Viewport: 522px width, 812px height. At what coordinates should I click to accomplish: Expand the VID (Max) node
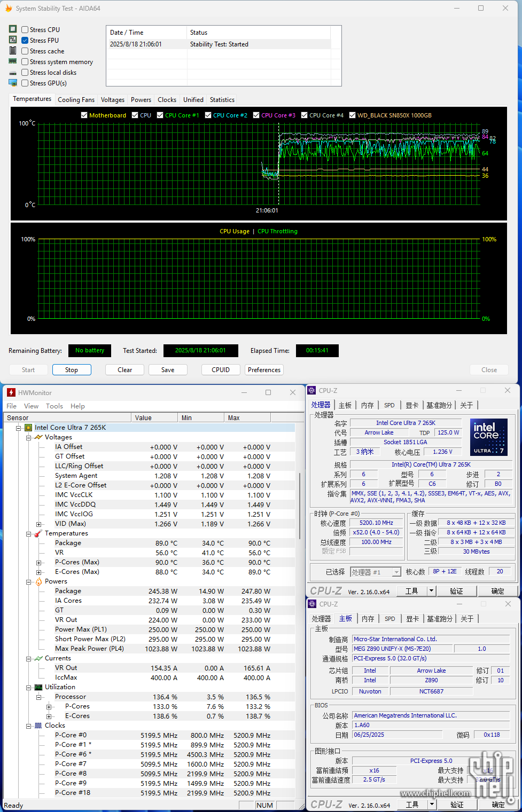coord(38,524)
